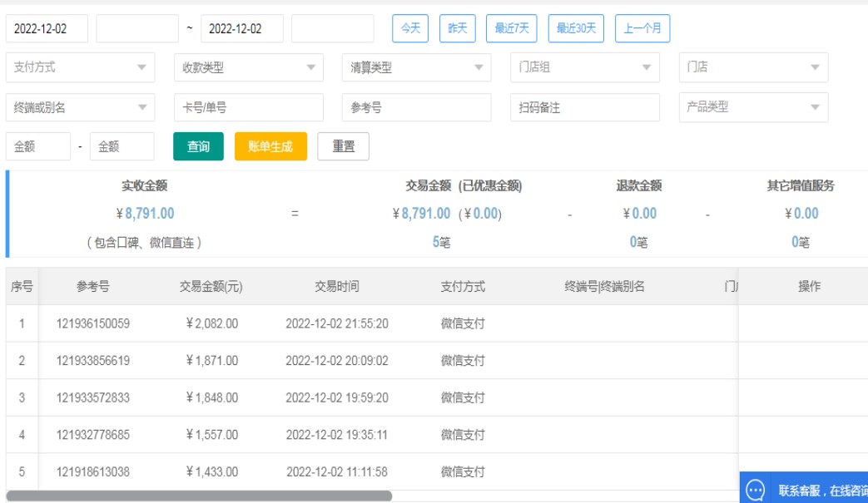Click the 交易时间 column header
Viewport: 868px width, 503px height.
coord(336,287)
